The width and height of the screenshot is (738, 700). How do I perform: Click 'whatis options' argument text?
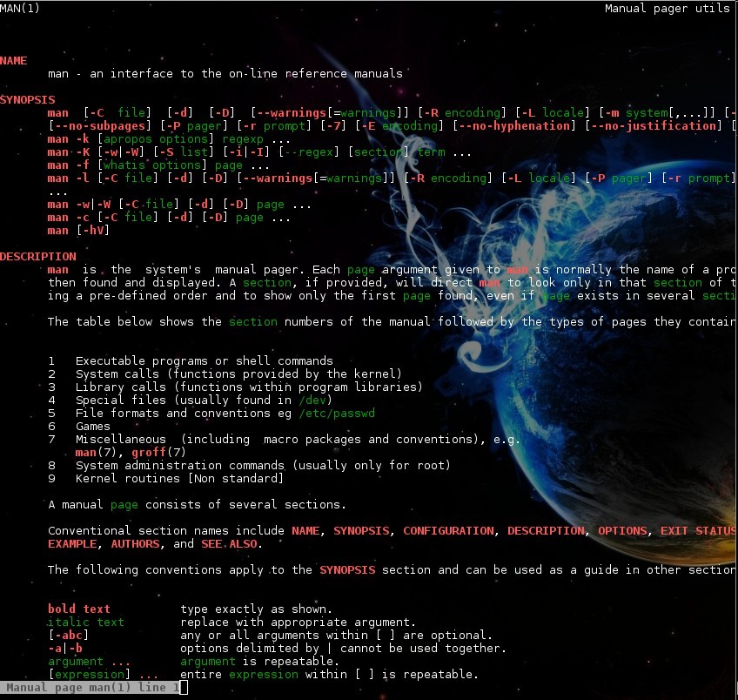(x=151, y=165)
